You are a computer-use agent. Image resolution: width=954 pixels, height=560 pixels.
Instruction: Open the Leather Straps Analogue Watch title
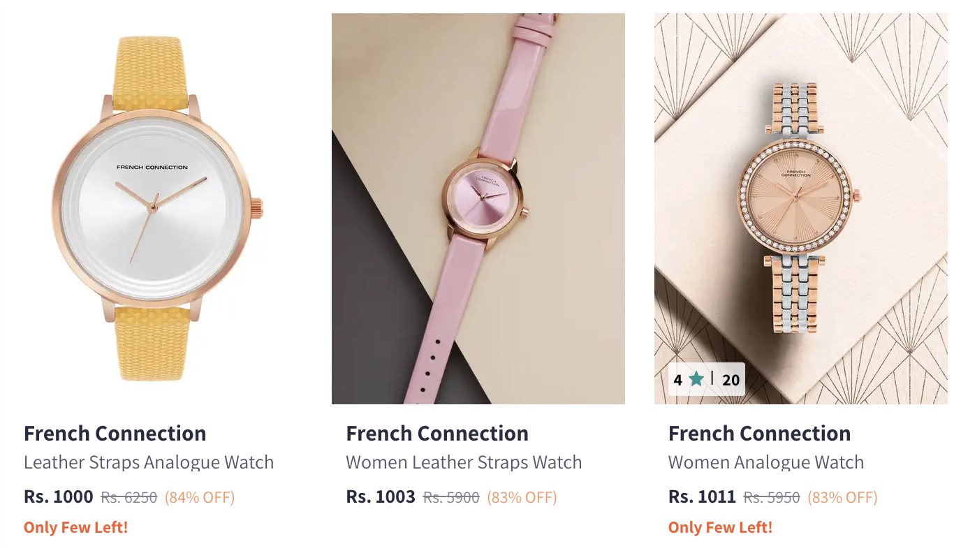(149, 462)
